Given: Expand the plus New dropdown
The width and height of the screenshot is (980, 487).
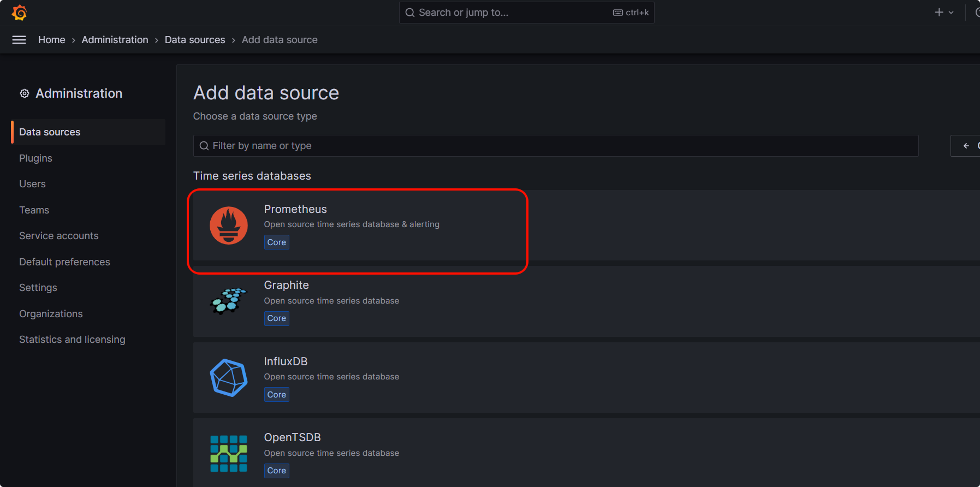Looking at the screenshot, I should point(943,13).
